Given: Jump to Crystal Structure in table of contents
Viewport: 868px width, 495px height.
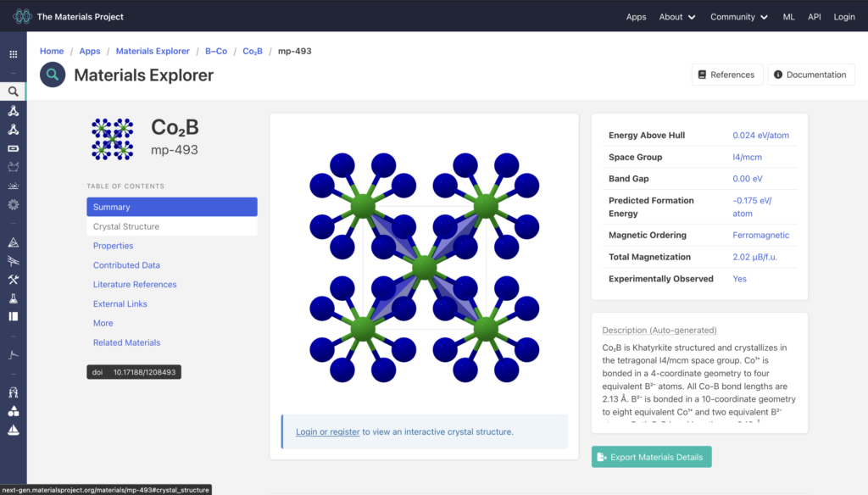Looking at the screenshot, I should 126,226.
